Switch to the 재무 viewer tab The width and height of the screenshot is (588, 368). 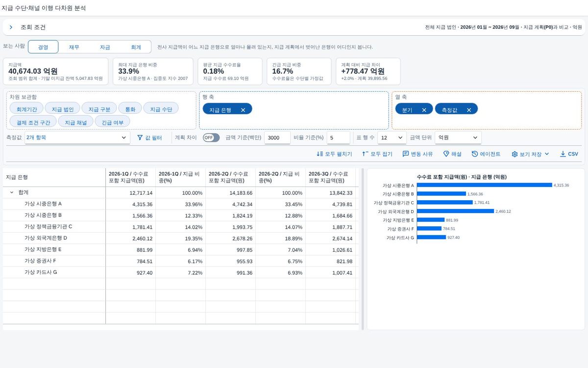74,47
